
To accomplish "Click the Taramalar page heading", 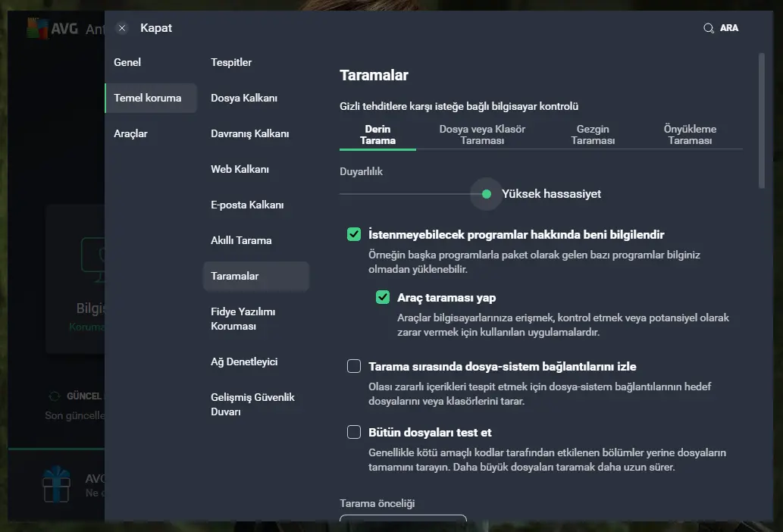I will [374, 75].
